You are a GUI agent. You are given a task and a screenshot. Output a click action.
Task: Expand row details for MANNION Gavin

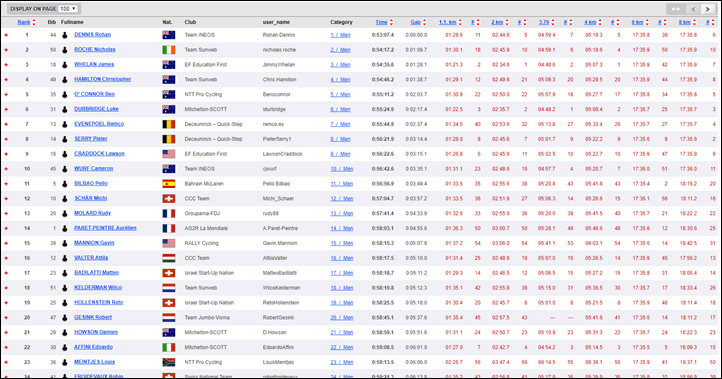(6, 243)
